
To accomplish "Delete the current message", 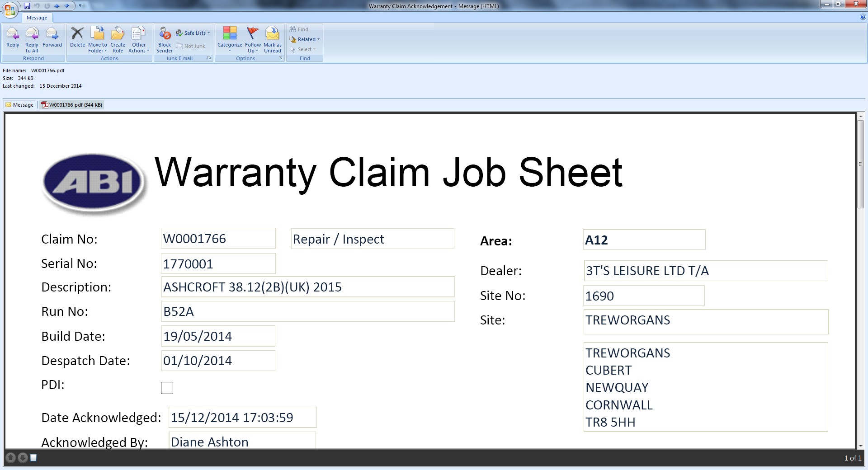I will click(x=77, y=38).
